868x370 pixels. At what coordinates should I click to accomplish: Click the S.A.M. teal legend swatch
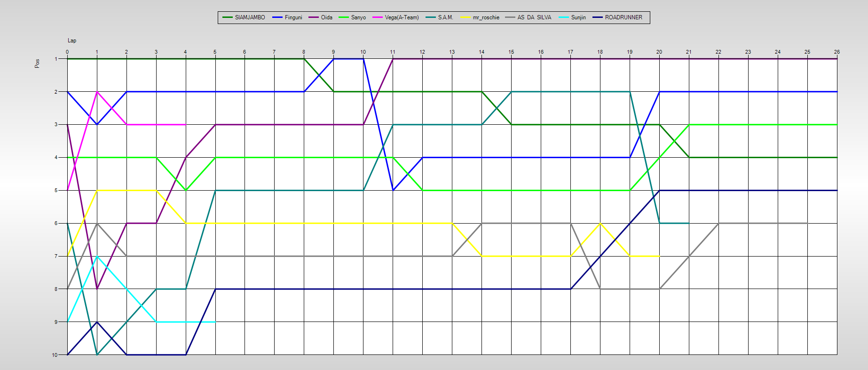click(430, 17)
